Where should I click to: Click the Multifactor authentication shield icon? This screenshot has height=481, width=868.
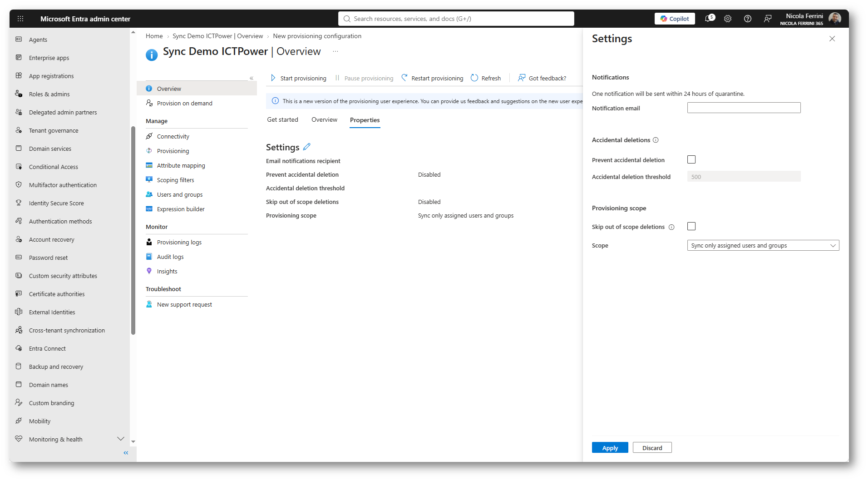point(19,185)
